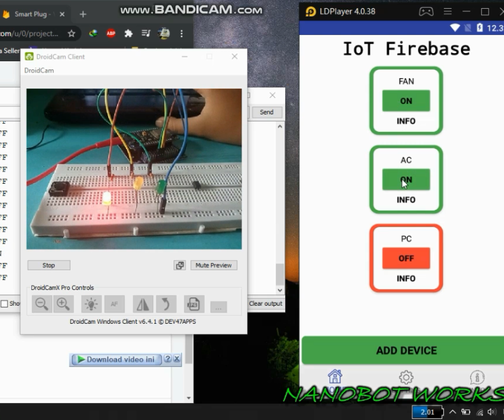Save a JPG snapshot via the image icon
Viewport: 504px width, 420px height.
[x=194, y=304]
